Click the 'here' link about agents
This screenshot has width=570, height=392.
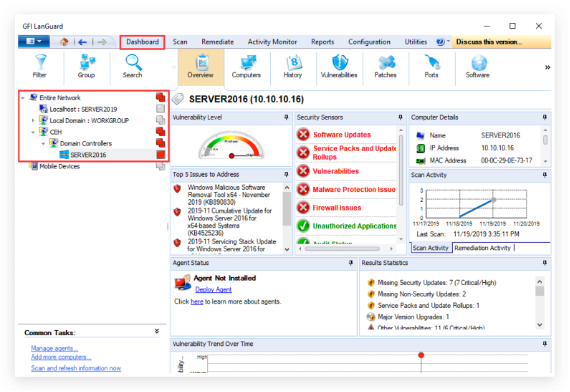click(197, 301)
